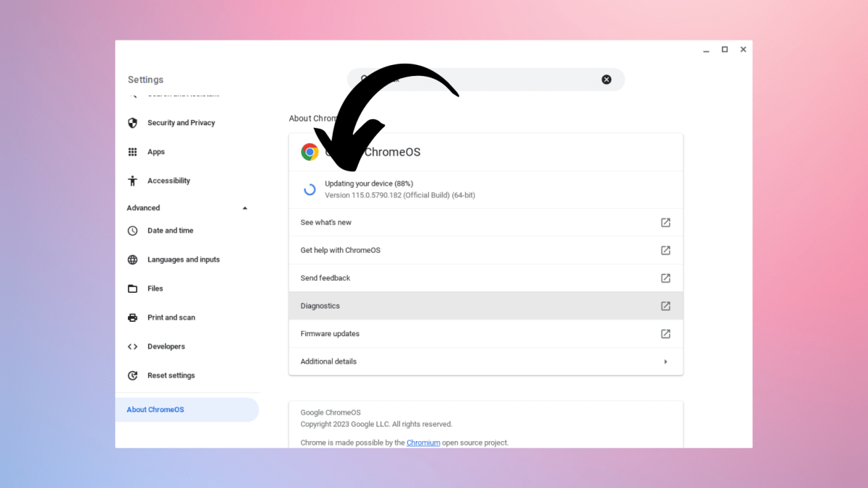Click external link icon for Diagnostics
The height and width of the screenshot is (488, 868).
(x=665, y=306)
